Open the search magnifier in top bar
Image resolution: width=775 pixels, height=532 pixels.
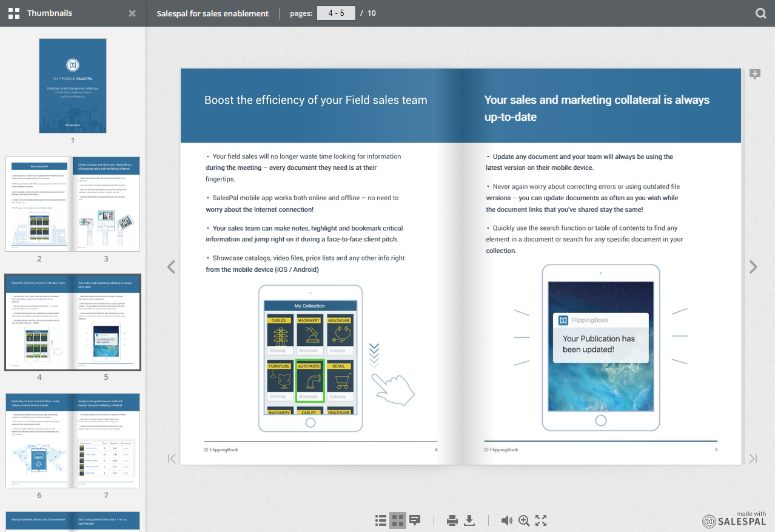pos(761,13)
